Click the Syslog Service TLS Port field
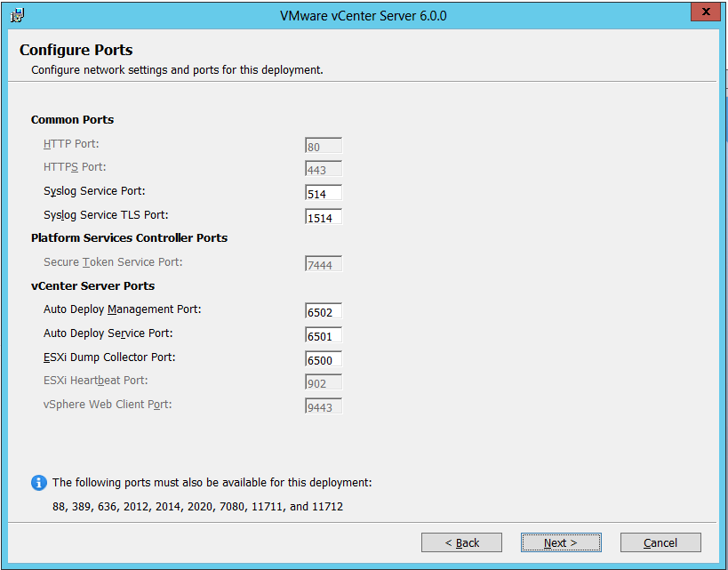Screen dimensions: 728x570 coord(324,217)
